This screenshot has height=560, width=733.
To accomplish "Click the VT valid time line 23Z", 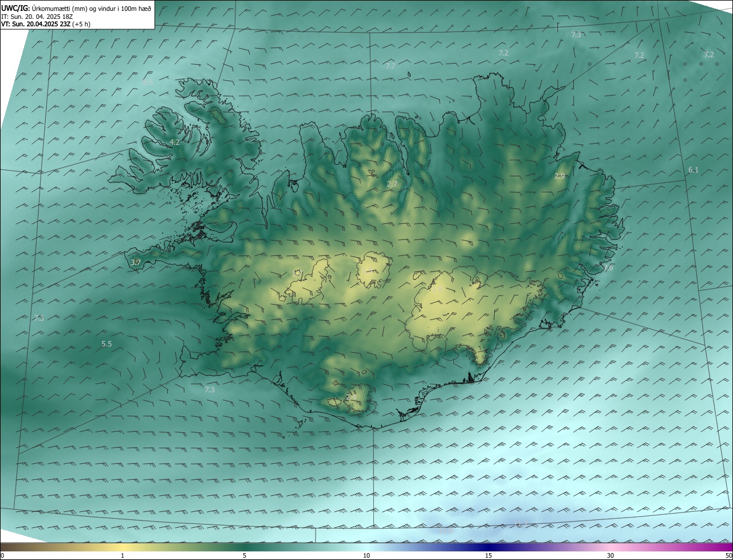I will [45, 24].
